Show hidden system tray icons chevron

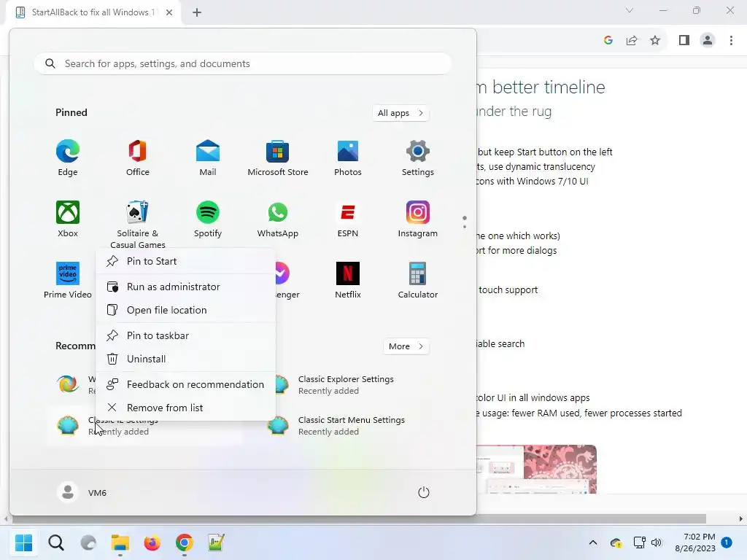(592, 542)
